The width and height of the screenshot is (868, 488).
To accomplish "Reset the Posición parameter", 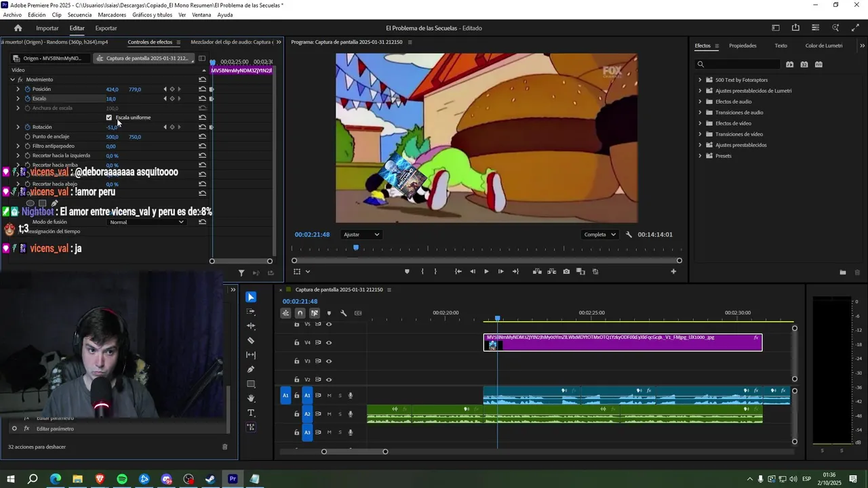I will click(x=202, y=89).
